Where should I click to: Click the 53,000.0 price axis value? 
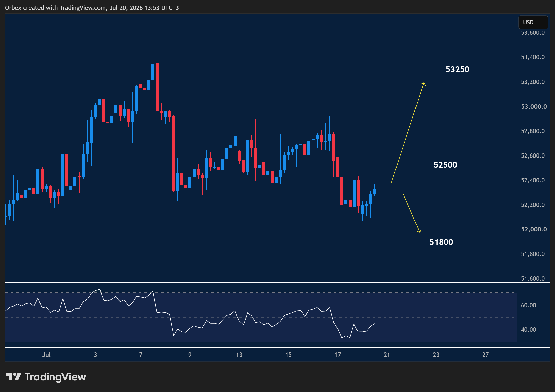click(x=534, y=107)
